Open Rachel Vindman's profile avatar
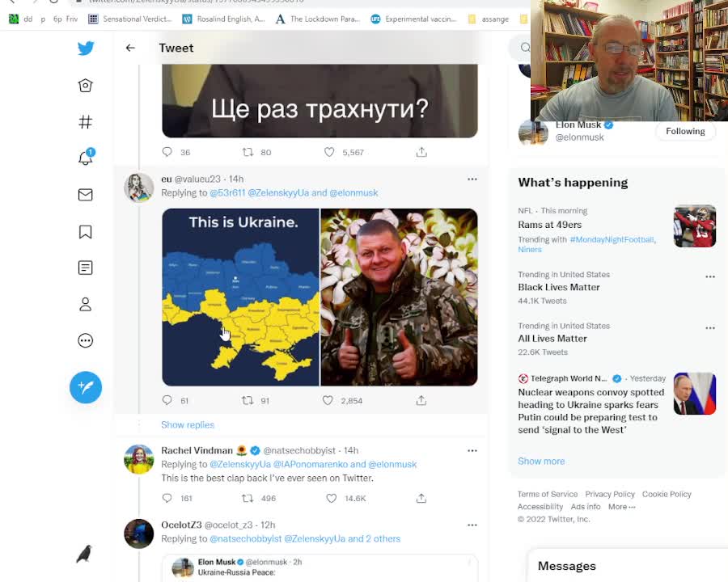 tap(139, 459)
